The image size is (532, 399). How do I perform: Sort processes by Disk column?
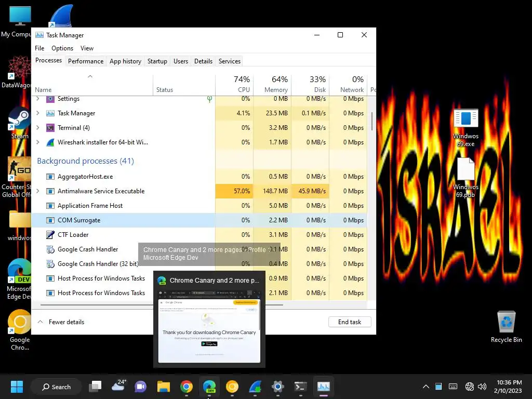tap(311, 84)
